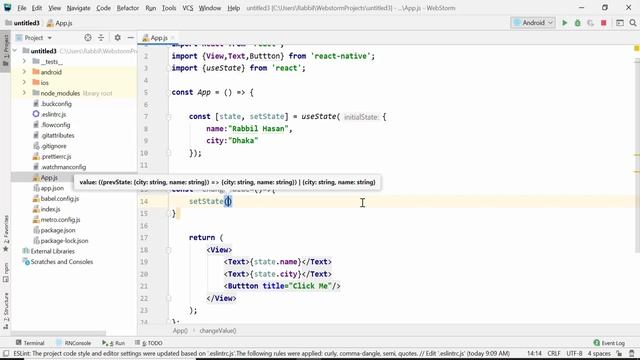
Task: Click the changeValue() breadcrumb
Action: [218, 331]
